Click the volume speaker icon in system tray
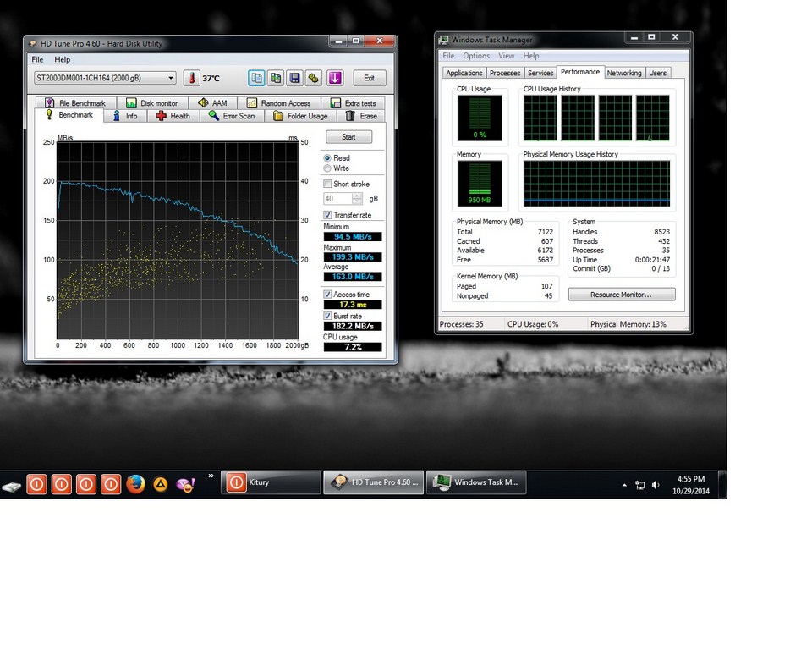 pos(656,485)
